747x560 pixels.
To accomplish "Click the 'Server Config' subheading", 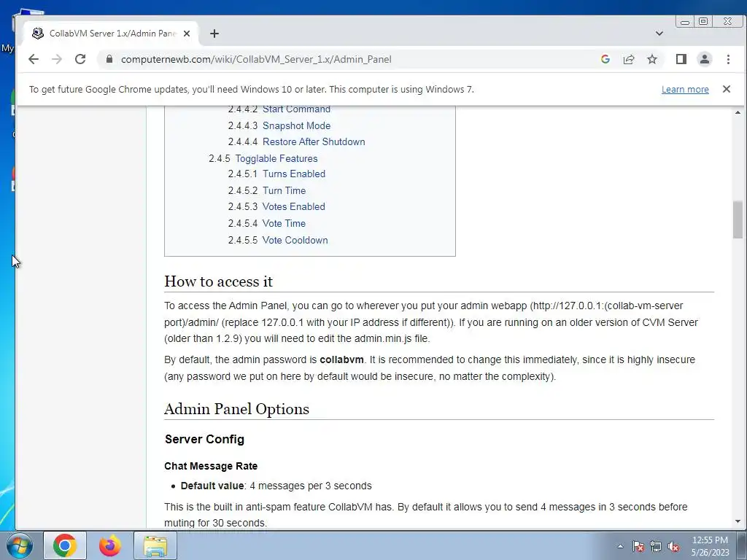I will [x=204, y=439].
